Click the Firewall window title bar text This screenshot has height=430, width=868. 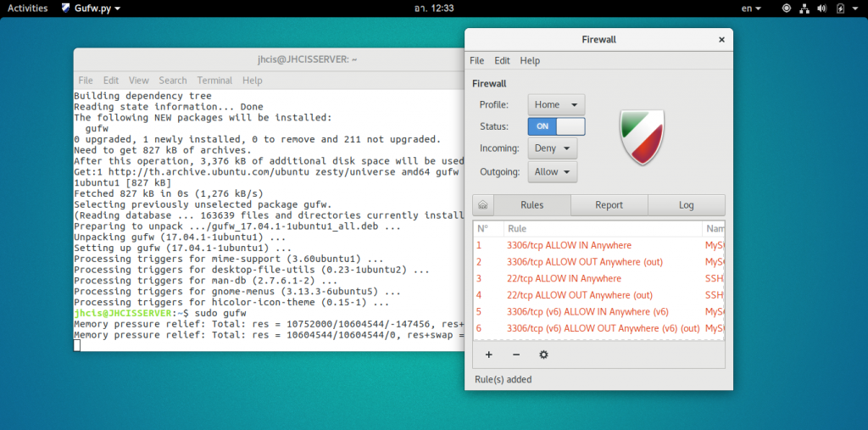coord(599,39)
